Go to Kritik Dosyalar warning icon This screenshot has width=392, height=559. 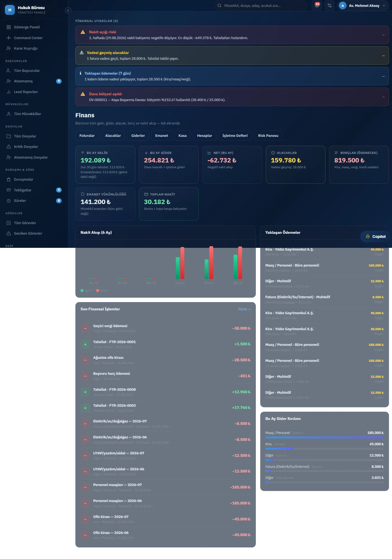(9, 147)
